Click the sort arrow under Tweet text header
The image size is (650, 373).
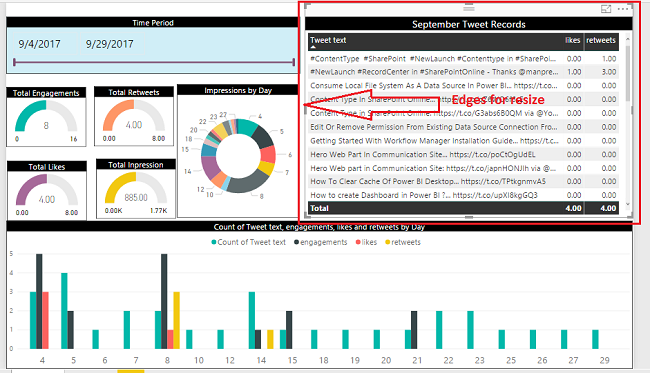click(313, 47)
